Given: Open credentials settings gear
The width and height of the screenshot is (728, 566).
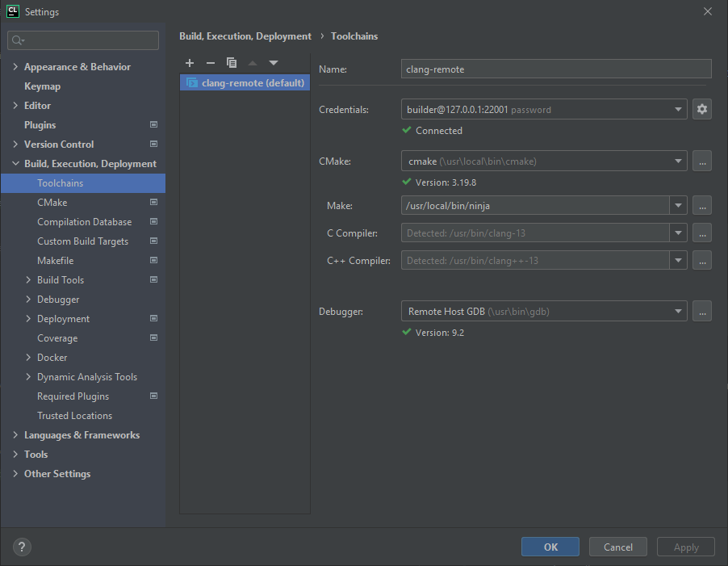Looking at the screenshot, I should (x=702, y=109).
